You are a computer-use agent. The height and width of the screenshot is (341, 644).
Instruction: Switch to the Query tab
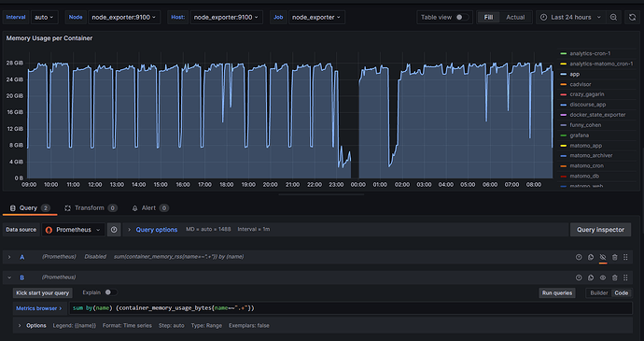[30, 208]
